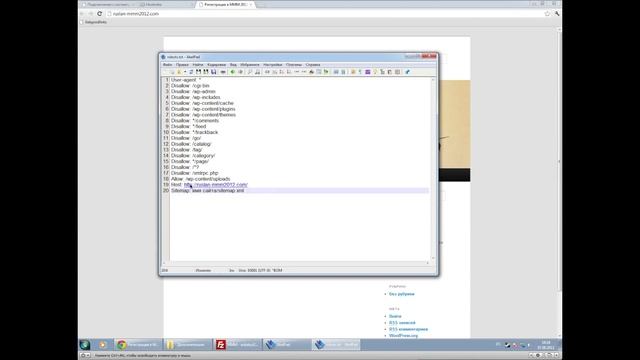This screenshot has width=640, height=360.
Task: Click the Chrome address bar ruslan-mmm2012.com
Action: 327,13
